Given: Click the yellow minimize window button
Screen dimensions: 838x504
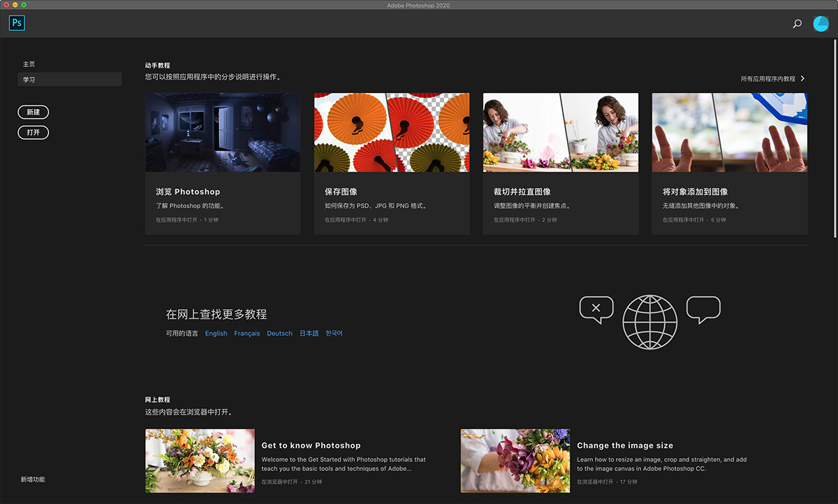Looking at the screenshot, I should [x=15, y=5].
